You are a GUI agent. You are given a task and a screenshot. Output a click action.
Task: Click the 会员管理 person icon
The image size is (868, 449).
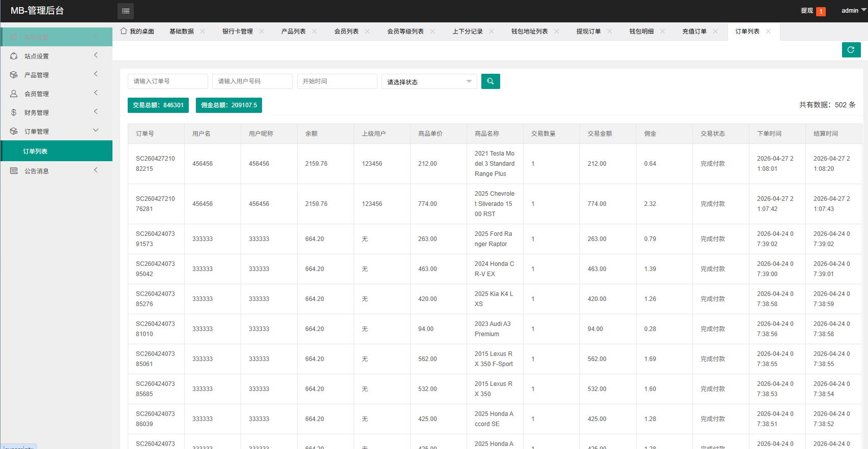click(14, 94)
